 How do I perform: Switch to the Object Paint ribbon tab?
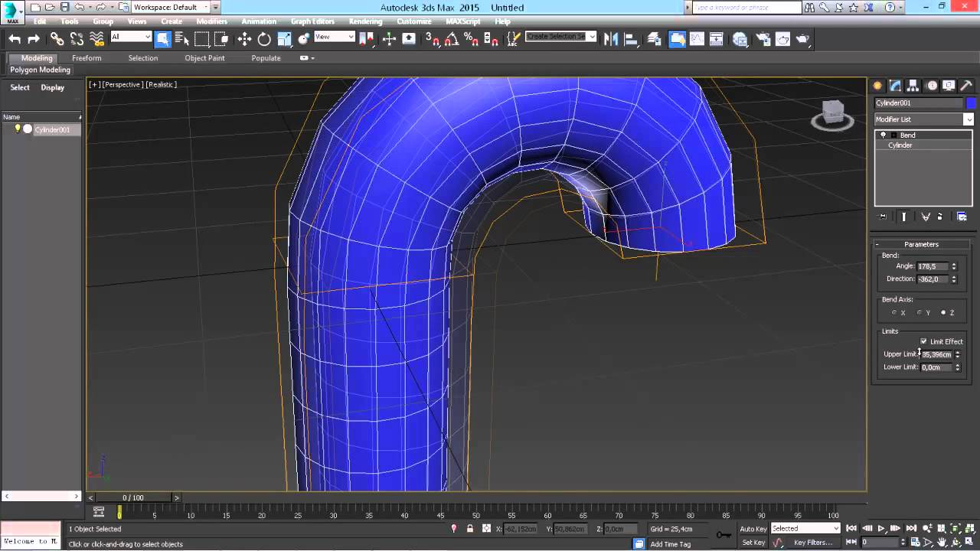pyautogui.click(x=204, y=58)
